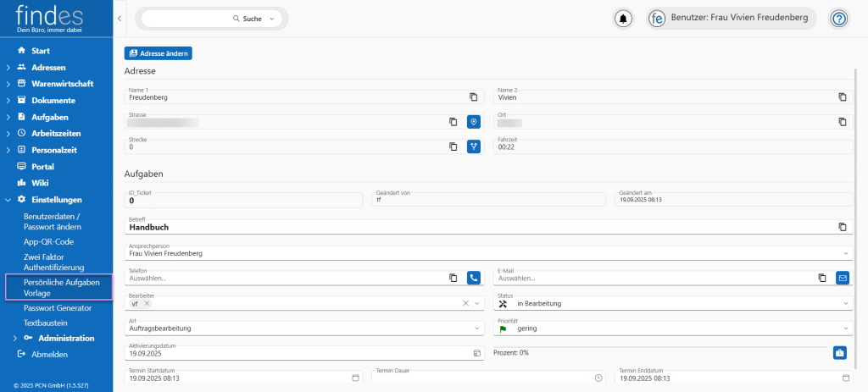Click the route icon beside Strecke

(x=474, y=146)
